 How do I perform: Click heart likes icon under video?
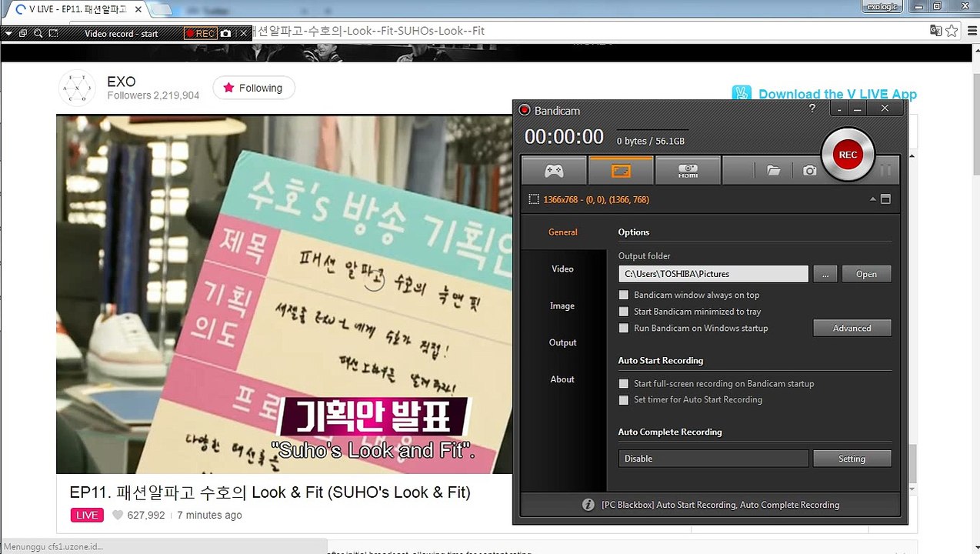tap(118, 515)
